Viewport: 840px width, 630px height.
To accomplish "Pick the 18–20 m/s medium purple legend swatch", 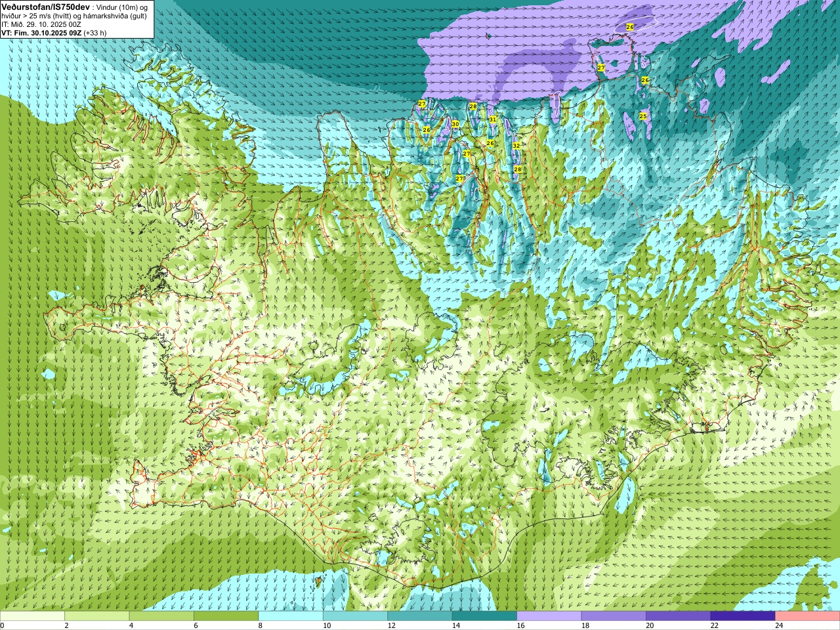I will (614, 616).
